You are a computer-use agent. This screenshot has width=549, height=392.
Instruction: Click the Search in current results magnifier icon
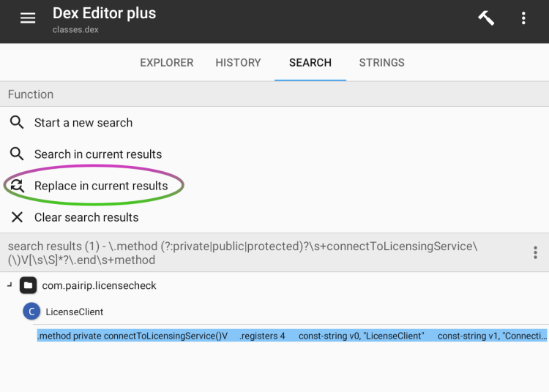[17, 154]
